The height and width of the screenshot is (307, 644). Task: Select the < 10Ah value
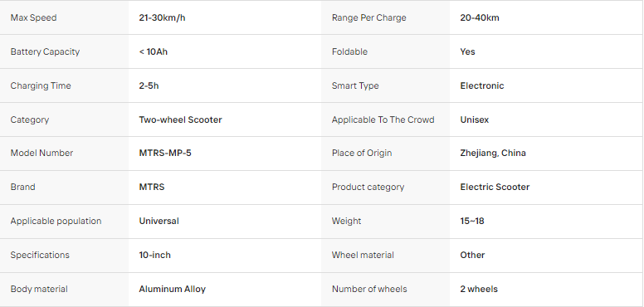click(154, 51)
